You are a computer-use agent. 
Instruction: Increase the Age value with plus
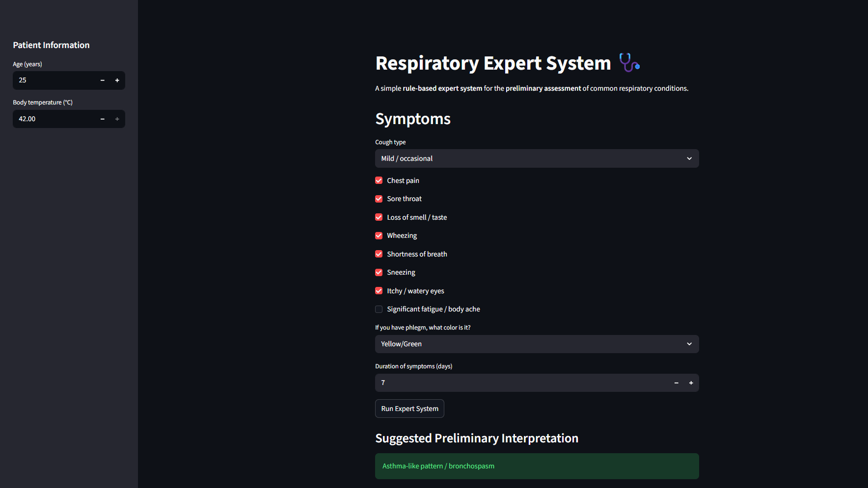point(117,80)
